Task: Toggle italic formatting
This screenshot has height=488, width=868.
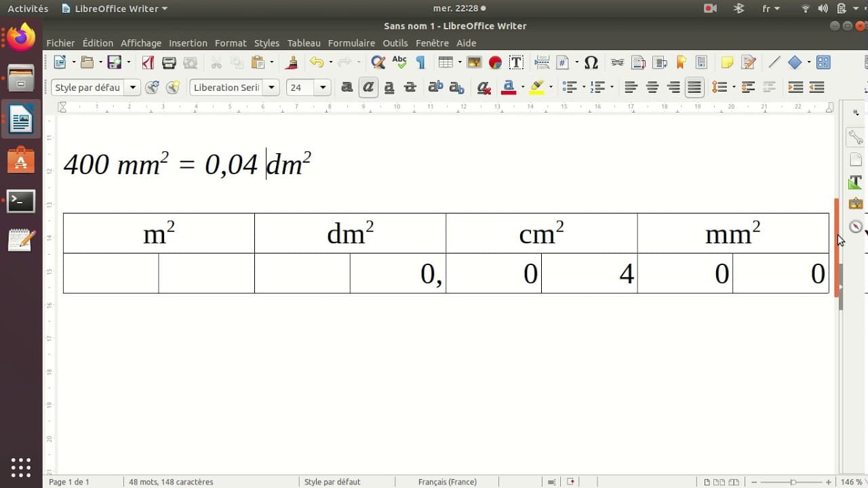Action: [368, 87]
